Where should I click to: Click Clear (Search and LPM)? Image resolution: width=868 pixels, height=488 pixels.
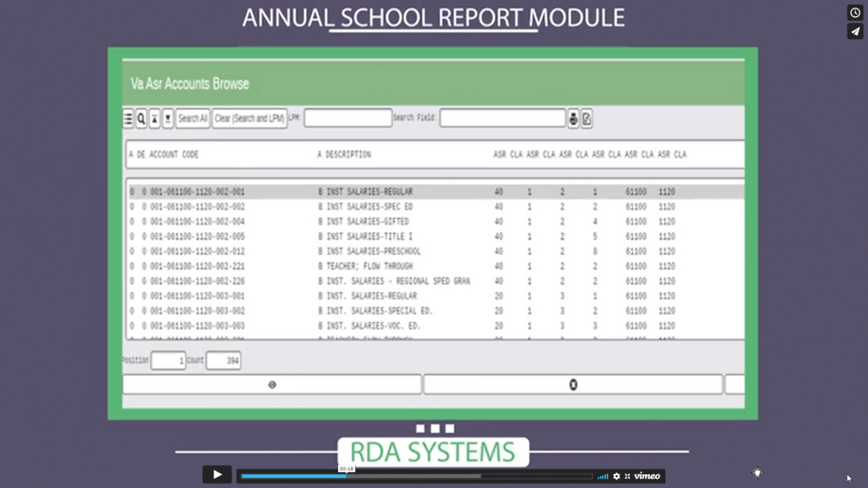pos(250,119)
